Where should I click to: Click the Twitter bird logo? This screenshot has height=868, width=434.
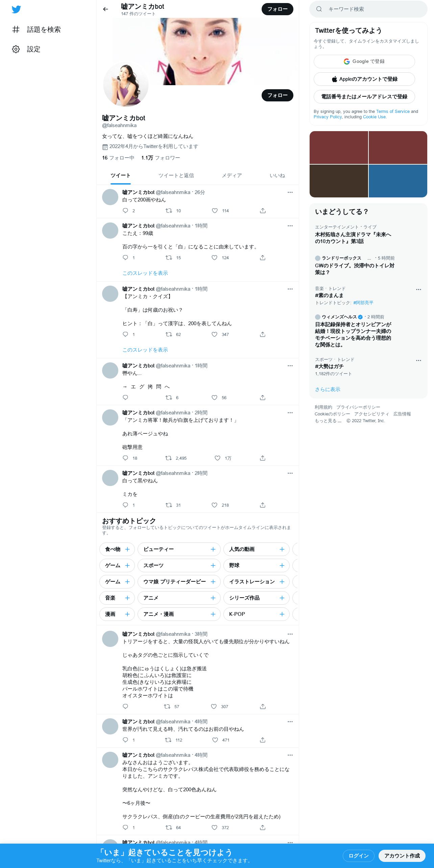(x=16, y=9)
